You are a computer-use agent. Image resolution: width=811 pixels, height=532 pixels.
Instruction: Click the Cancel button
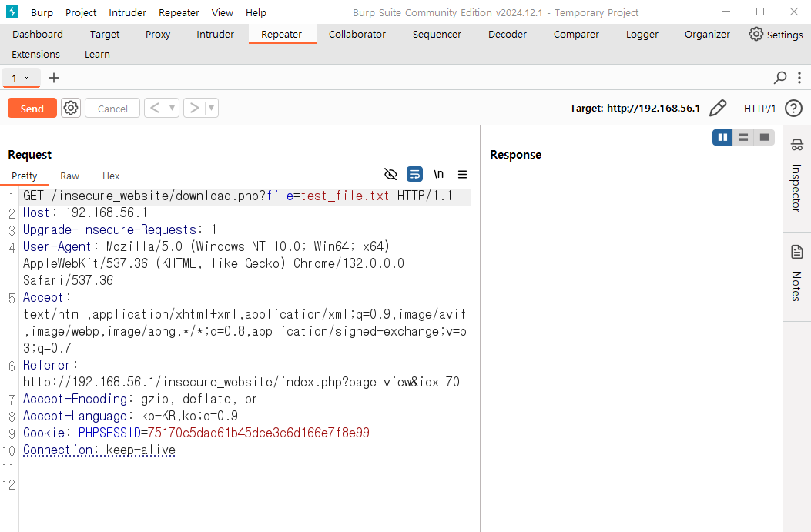click(112, 108)
